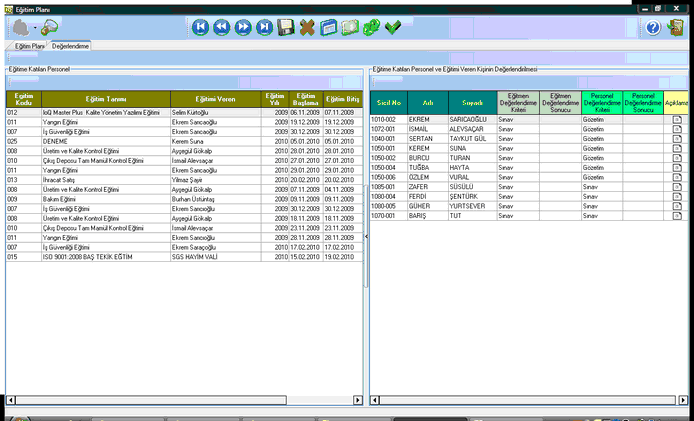Go to the previous record button
This screenshot has width=694, height=421.
[222, 27]
